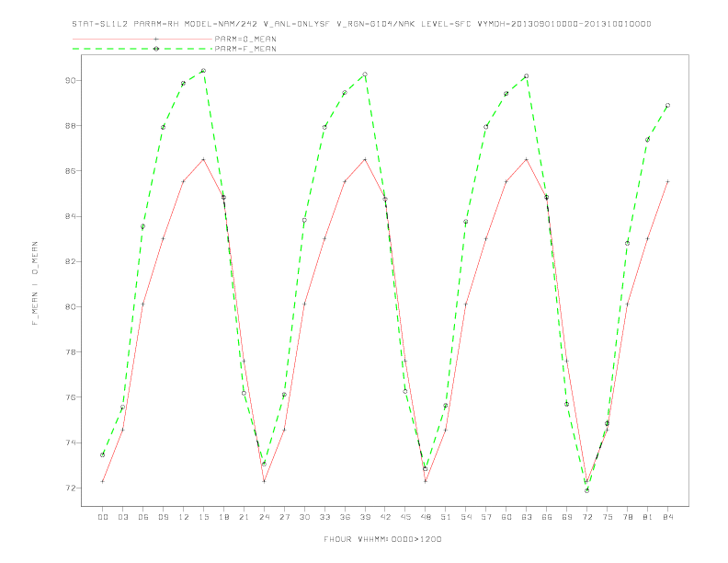
Task: Click the green F_MEAN minimum marker at hour 72
Action: (586, 490)
